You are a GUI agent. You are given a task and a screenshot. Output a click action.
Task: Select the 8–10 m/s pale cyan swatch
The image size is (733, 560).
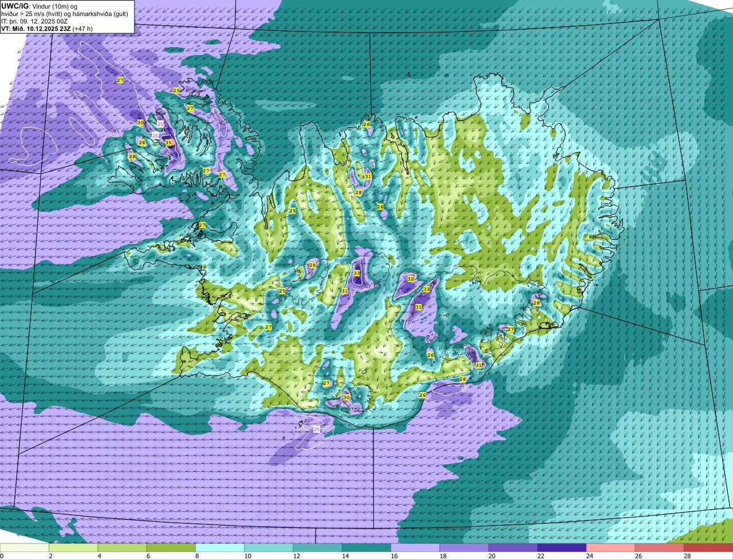coord(220,547)
